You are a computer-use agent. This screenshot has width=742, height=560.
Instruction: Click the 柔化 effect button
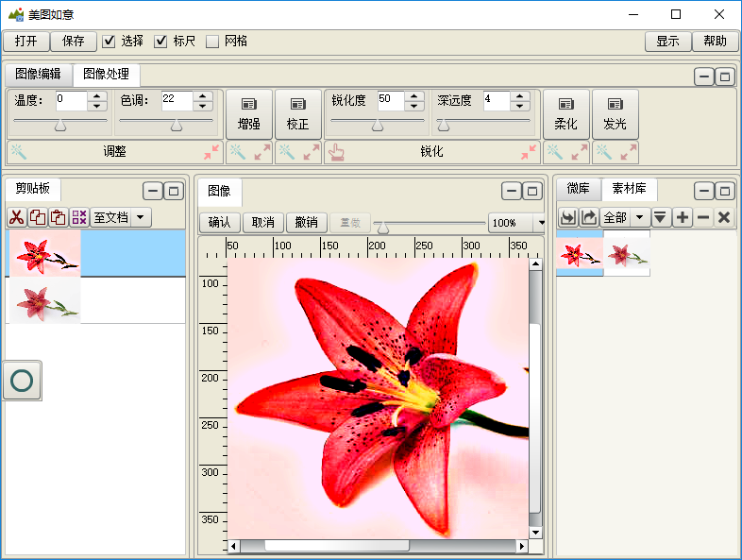point(566,114)
